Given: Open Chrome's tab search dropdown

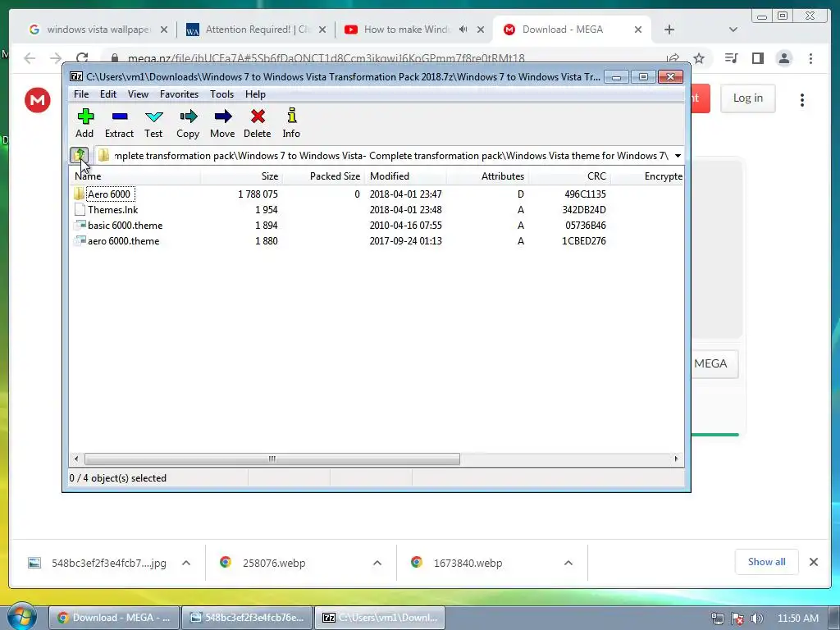Looking at the screenshot, I should (733, 30).
